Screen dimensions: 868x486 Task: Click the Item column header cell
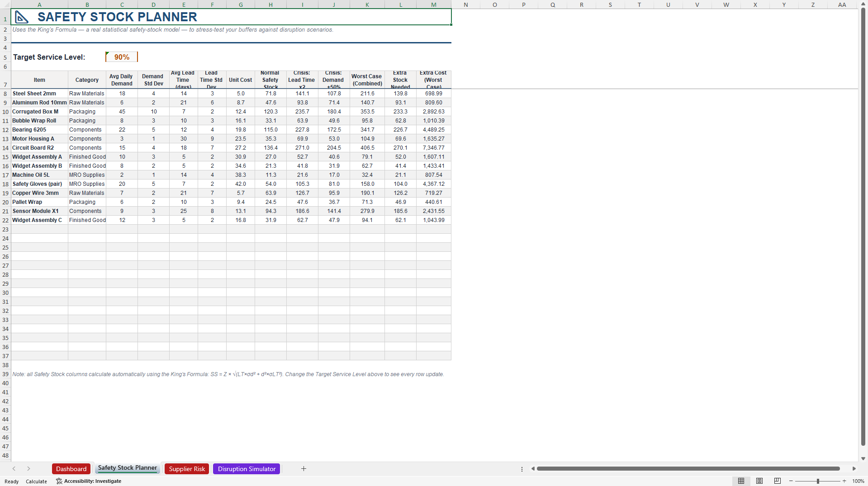click(x=39, y=80)
